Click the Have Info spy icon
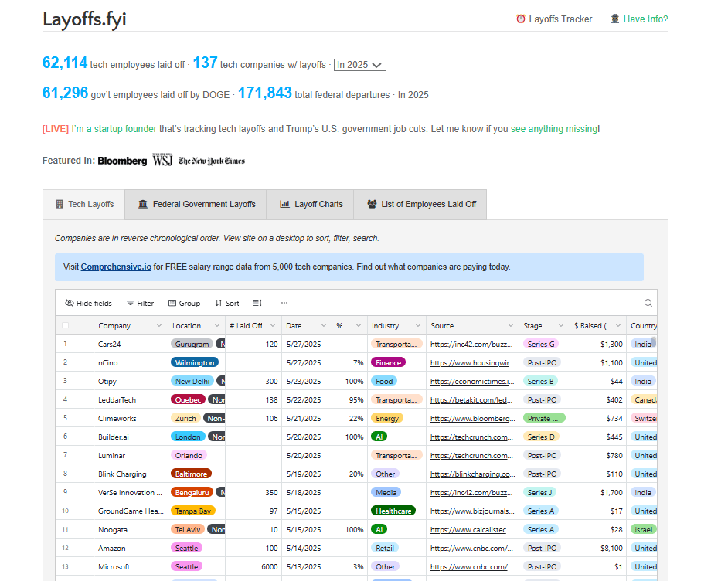Viewport: 728px width, 581px height. (614, 19)
